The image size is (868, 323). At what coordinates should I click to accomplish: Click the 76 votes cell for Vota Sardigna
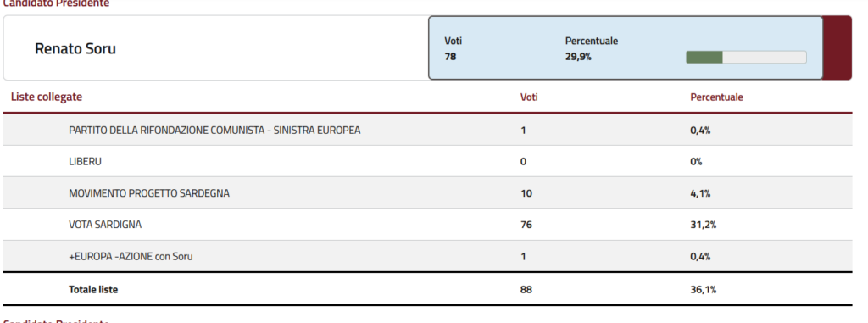[x=526, y=225]
